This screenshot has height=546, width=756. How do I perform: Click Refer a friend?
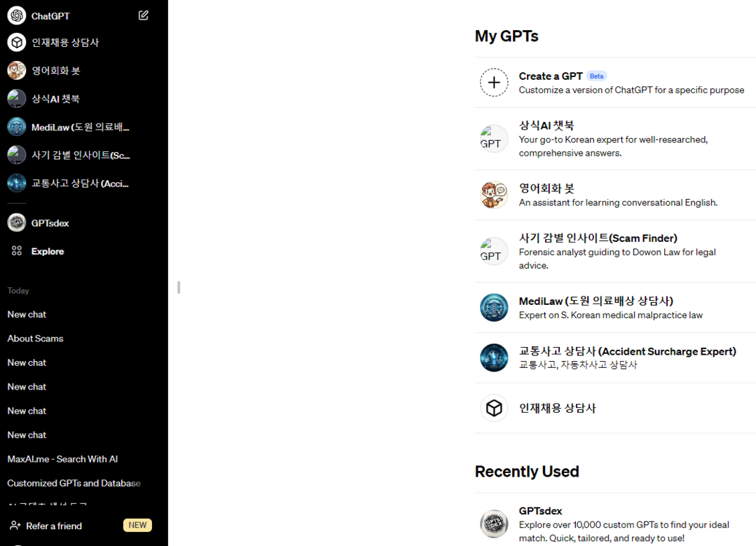click(x=54, y=526)
